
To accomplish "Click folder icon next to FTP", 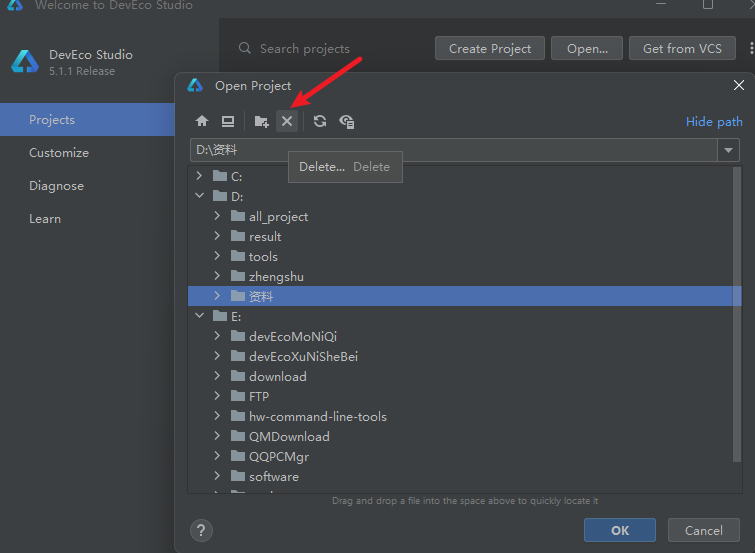I will pyautogui.click(x=238, y=396).
